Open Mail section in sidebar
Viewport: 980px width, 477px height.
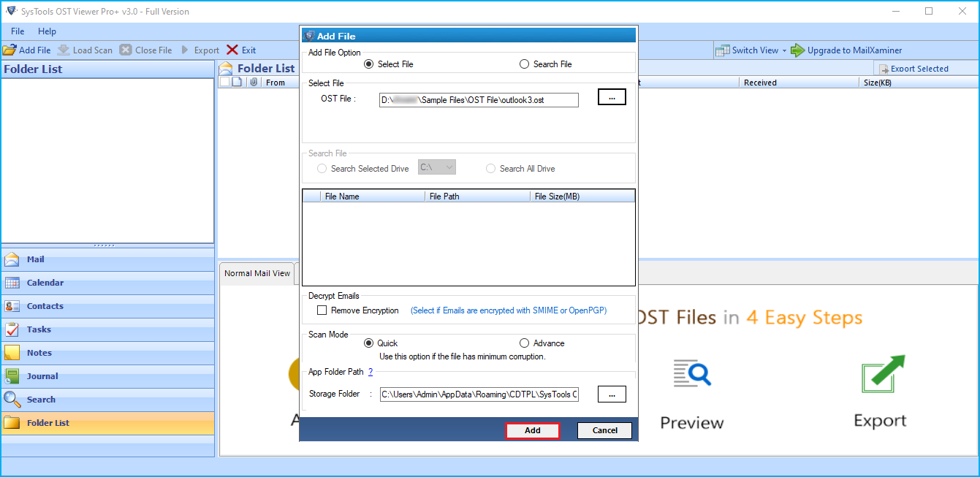pyautogui.click(x=107, y=259)
